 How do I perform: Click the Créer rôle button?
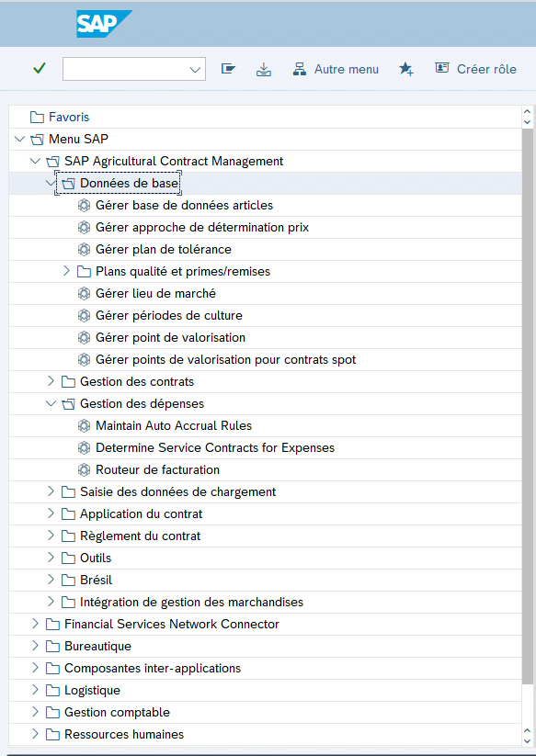[475, 69]
